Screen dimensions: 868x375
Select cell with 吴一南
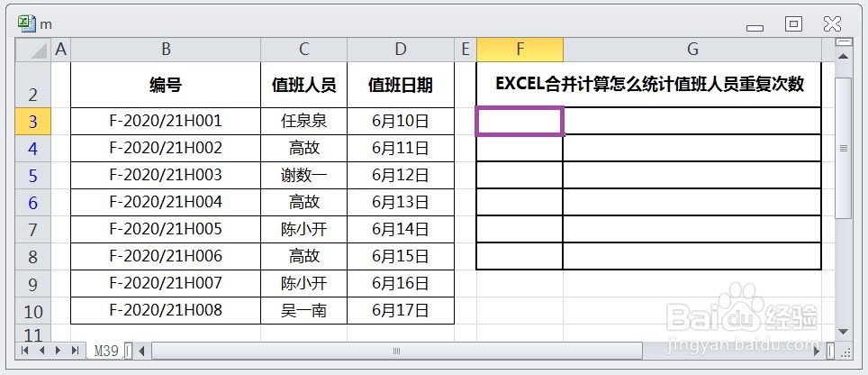304,311
